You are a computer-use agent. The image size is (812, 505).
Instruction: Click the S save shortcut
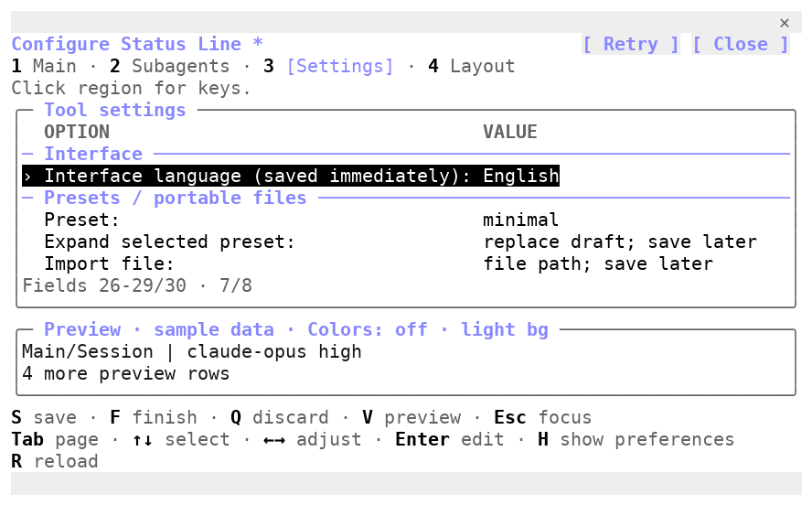(44, 417)
